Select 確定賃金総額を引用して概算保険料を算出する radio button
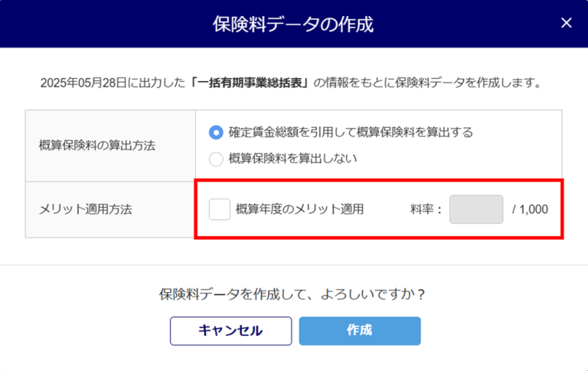This screenshot has height=371, width=588. point(217,132)
